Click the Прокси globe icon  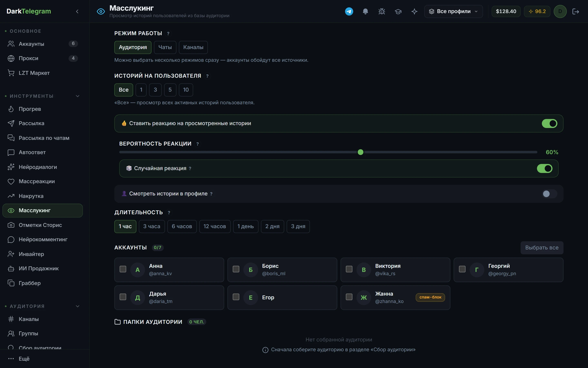click(x=11, y=58)
